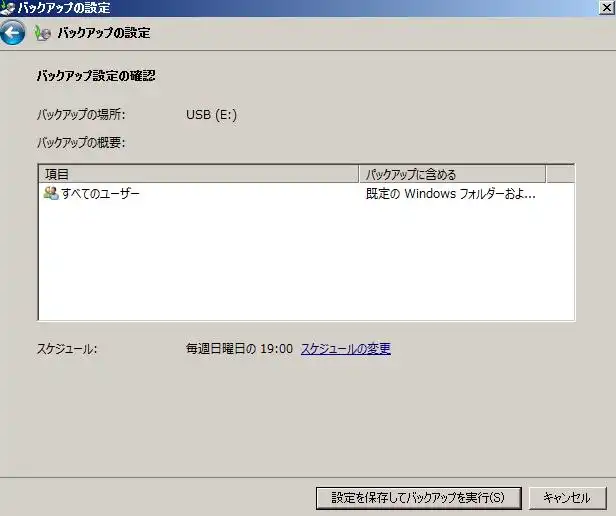Click the バックアップ設定の確認 heading
Screen dimensions: 616x516
[x=96, y=76]
